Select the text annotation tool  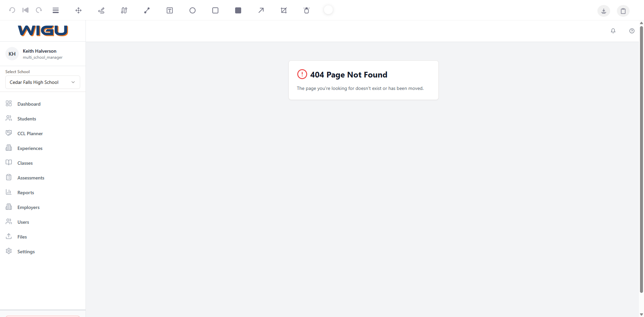pos(170,10)
